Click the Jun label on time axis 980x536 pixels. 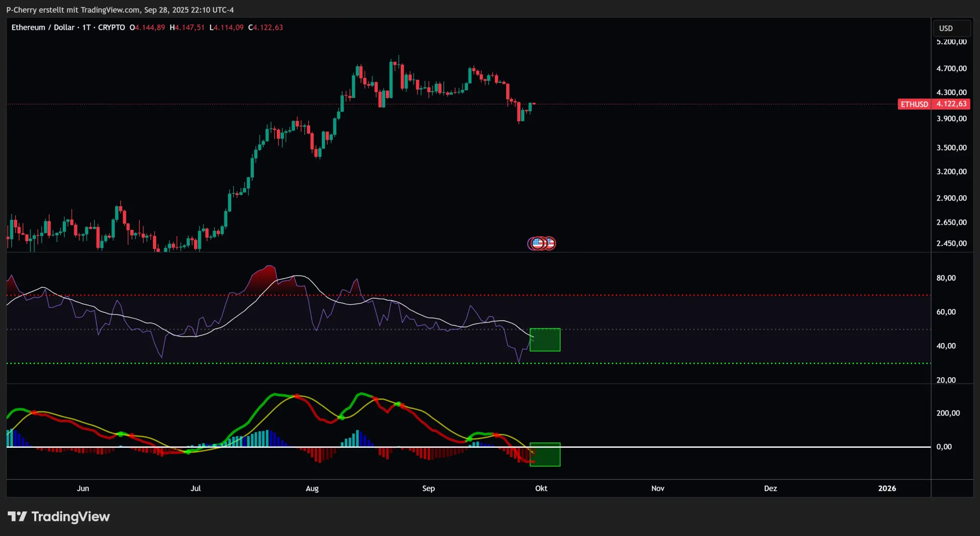coord(83,488)
